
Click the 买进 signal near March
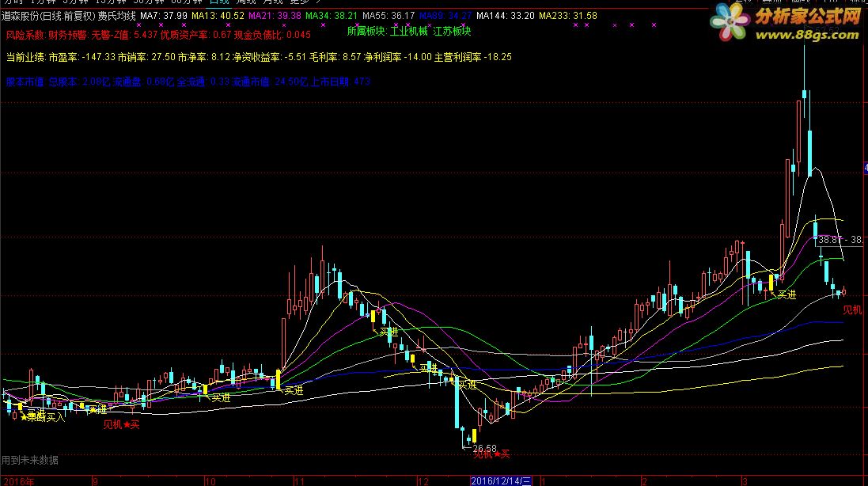(787, 295)
